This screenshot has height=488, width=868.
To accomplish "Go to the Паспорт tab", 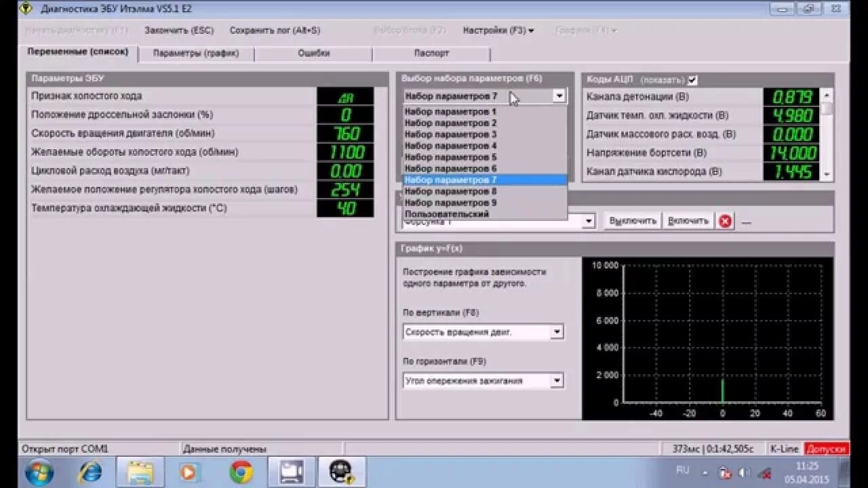I will (431, 54).
